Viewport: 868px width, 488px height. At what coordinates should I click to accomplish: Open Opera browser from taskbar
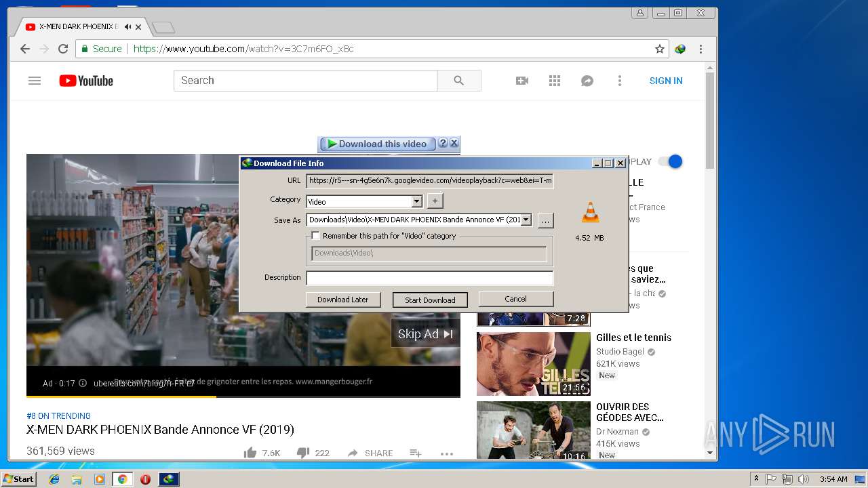click(x=145, y=479)
